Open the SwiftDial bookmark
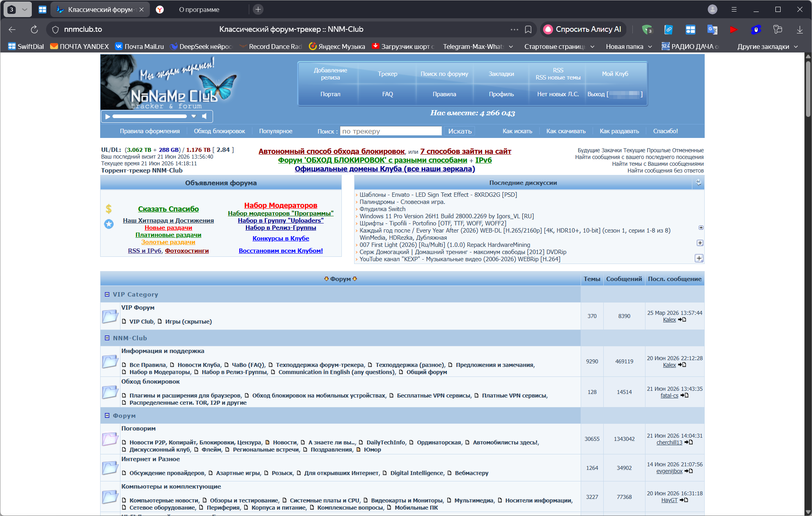 point(26,47)
